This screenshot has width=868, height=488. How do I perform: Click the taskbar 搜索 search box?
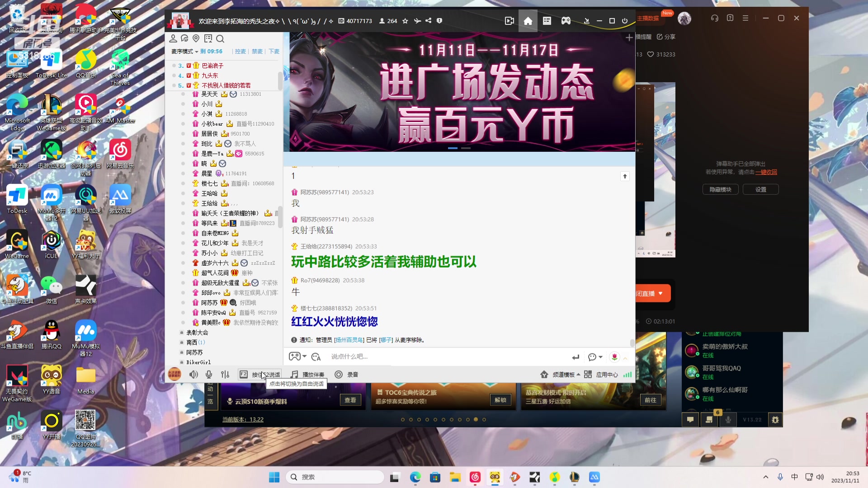coord(335,477)
